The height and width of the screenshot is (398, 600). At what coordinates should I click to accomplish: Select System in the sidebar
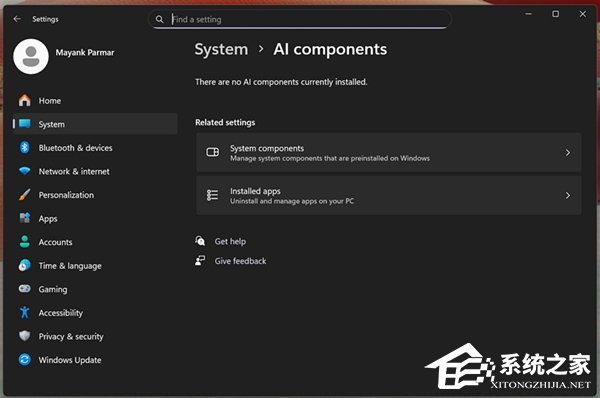95,124
